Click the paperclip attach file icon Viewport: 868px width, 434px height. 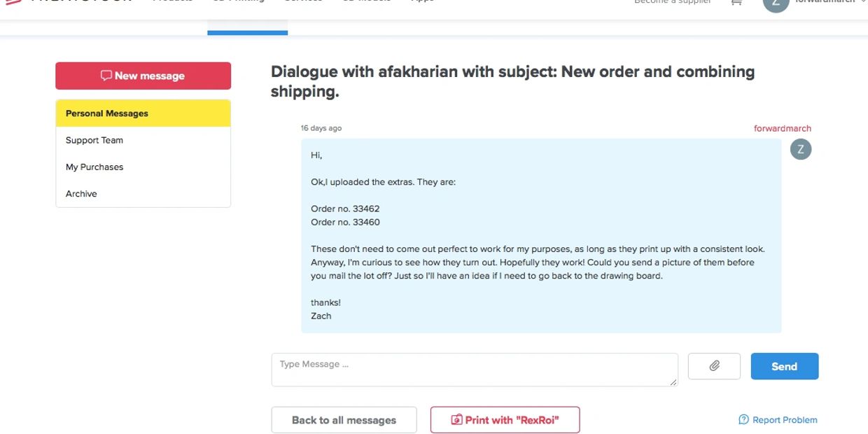[714, 366]
